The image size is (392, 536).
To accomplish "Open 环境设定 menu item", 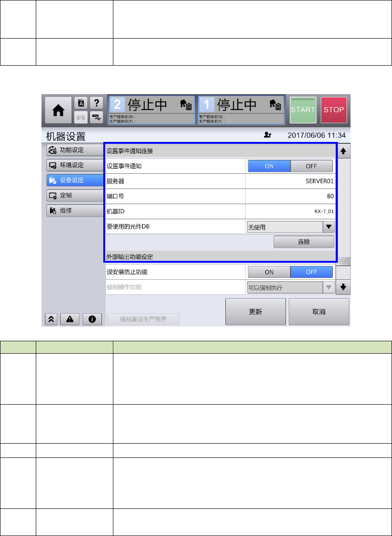I will 75,165.
